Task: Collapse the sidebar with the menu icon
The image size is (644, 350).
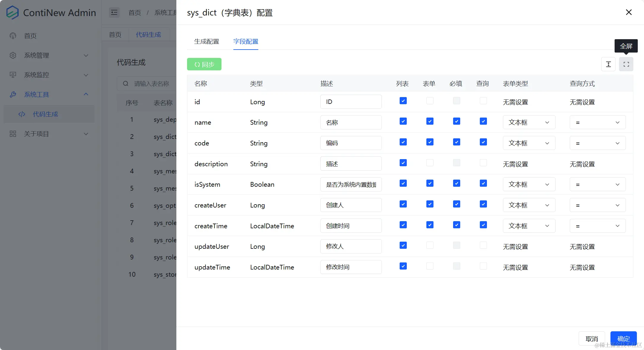Action: tap(114, 12)
